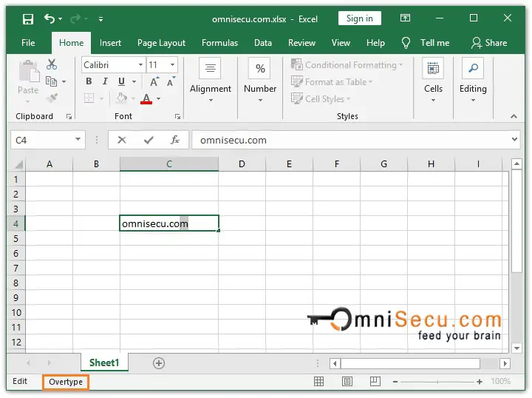Open Font Color dropdown arrow
The height and width of the screenshot is (398, 532).
tap(158, 99)
